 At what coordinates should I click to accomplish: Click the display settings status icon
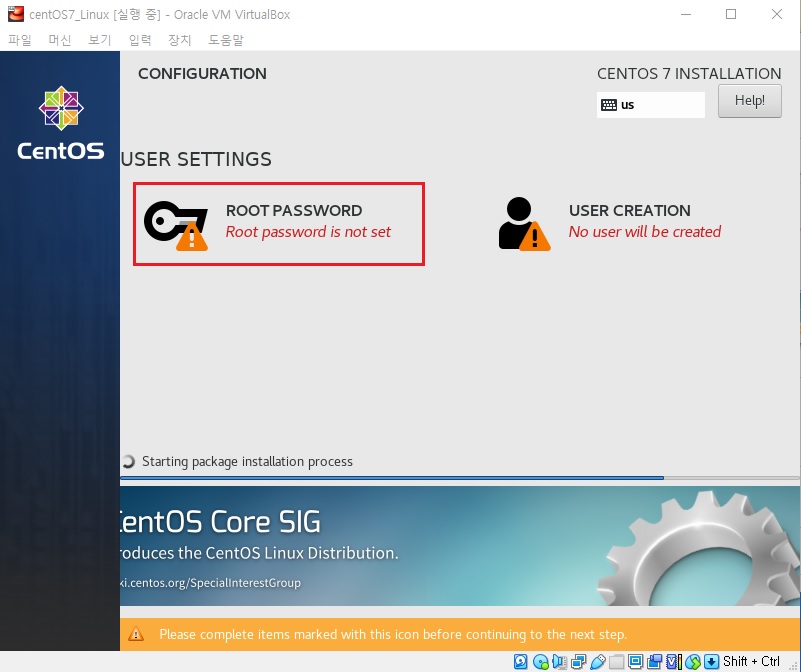pyautogui.click(x=635, y=661)
